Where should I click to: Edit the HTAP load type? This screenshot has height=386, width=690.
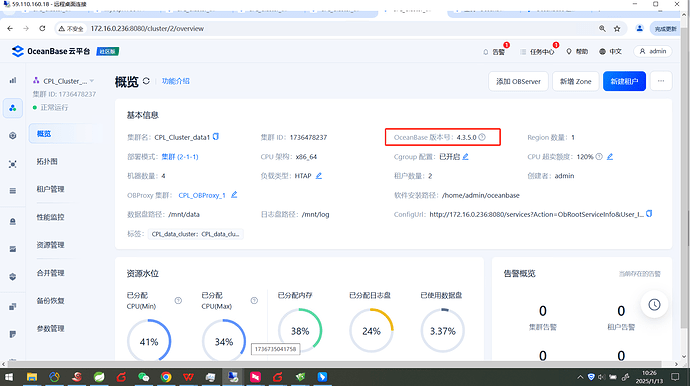click(319, 176)
